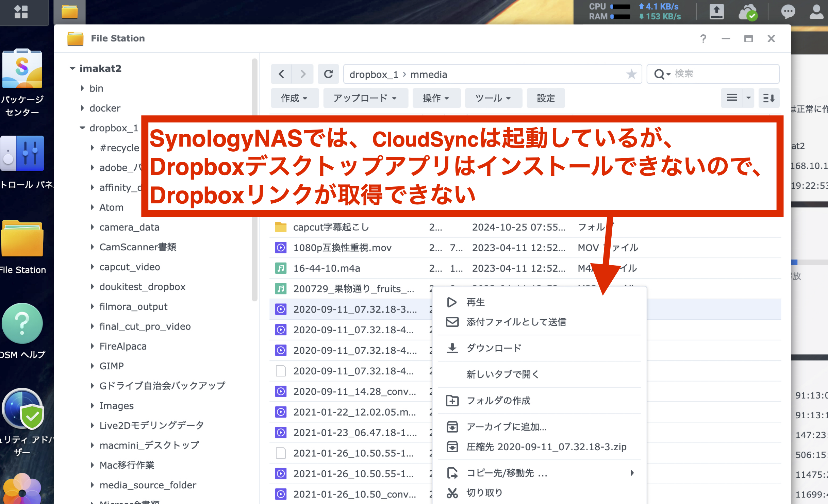Expand the camera_data folder node
Viewport: 828px width, 504px height.
(92, 227)
